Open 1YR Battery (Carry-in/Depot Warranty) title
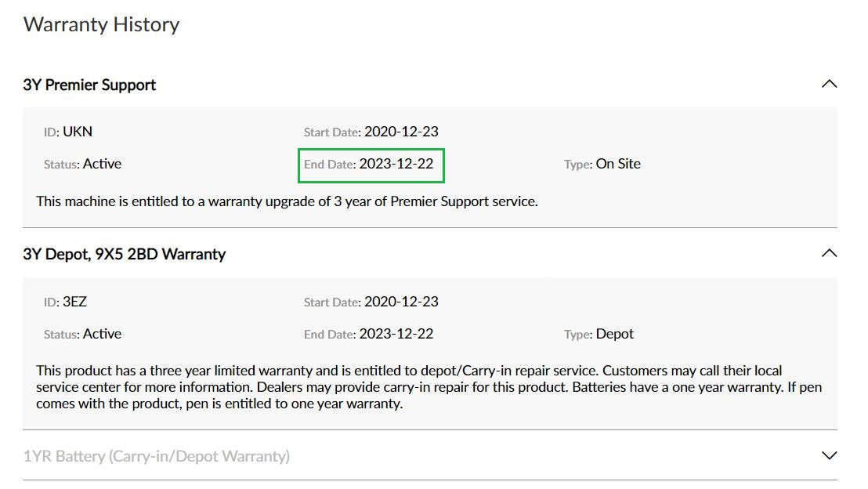This screenshot has width=868, height=489. tap(156, 455)
